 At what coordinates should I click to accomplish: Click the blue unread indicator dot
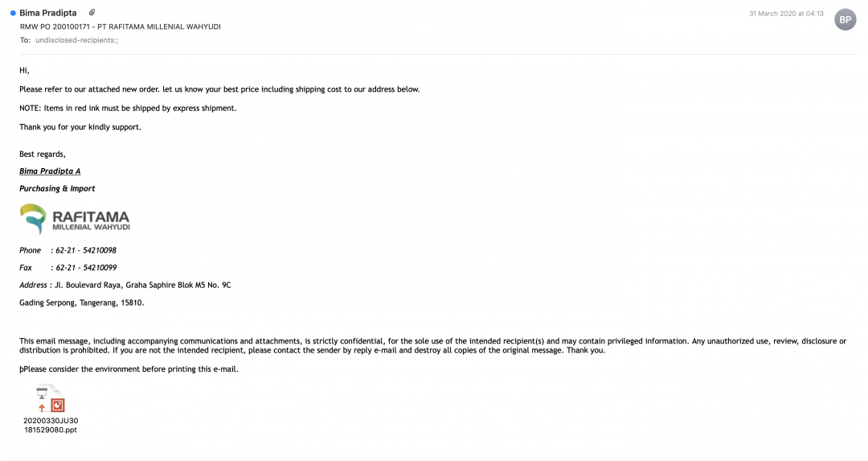(13, 13)
